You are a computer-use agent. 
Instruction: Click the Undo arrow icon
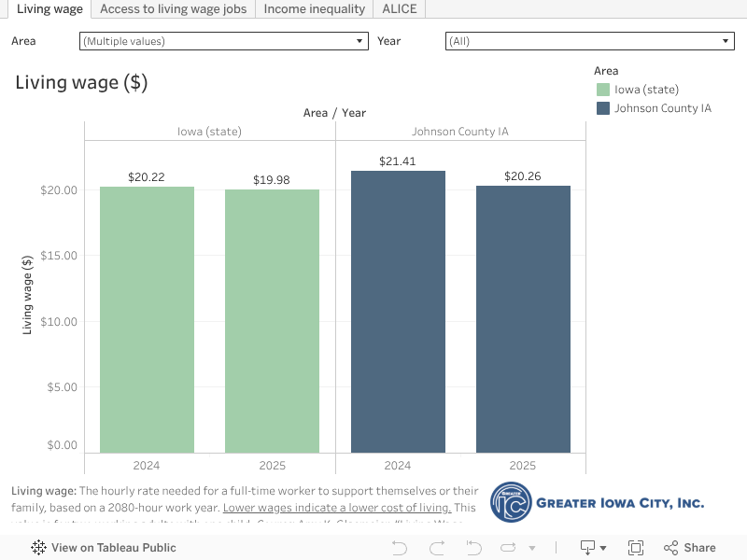(400, 548)
